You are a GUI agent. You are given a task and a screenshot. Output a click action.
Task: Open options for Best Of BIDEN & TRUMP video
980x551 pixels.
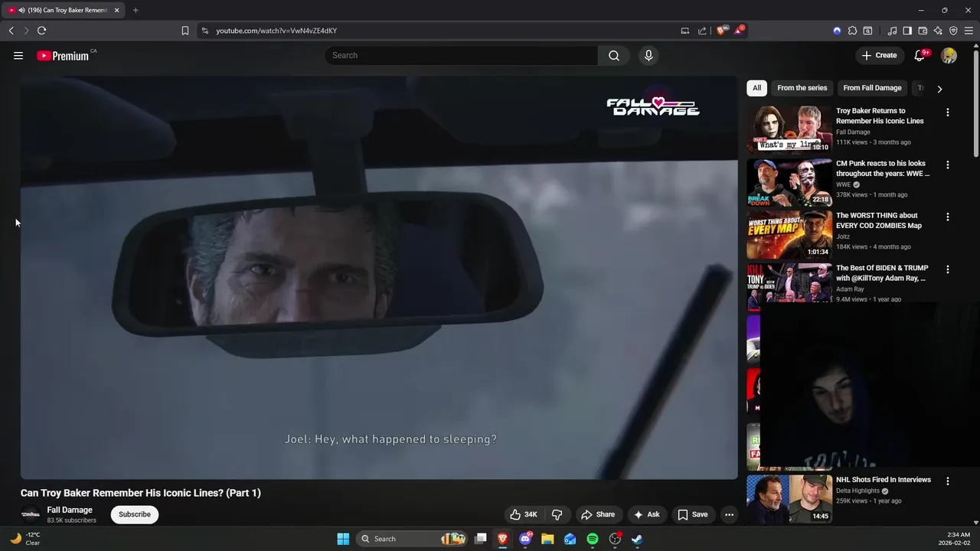point(947,269)
